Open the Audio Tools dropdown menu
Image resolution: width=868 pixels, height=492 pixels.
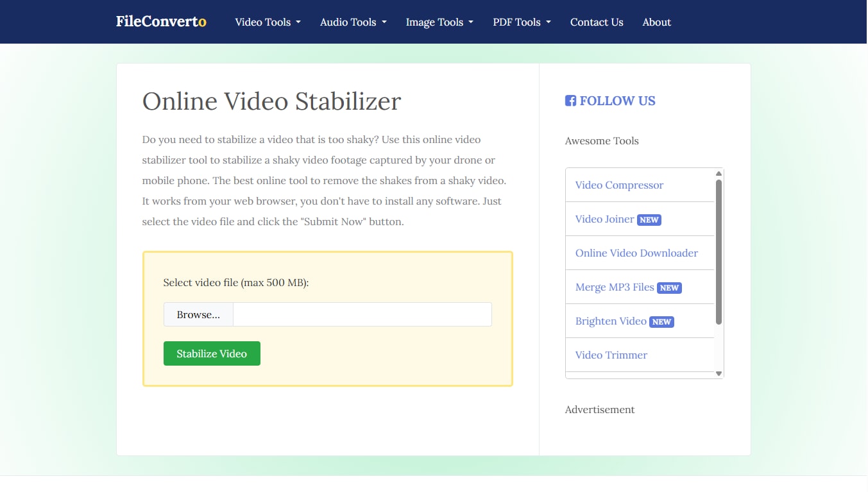[x=353, y=22]
